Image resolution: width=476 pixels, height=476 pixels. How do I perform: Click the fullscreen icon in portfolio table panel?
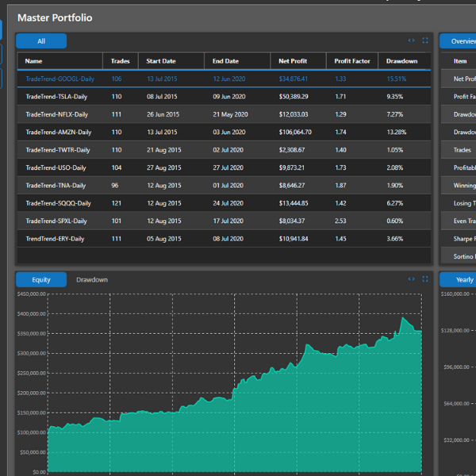tap(425, 40)
